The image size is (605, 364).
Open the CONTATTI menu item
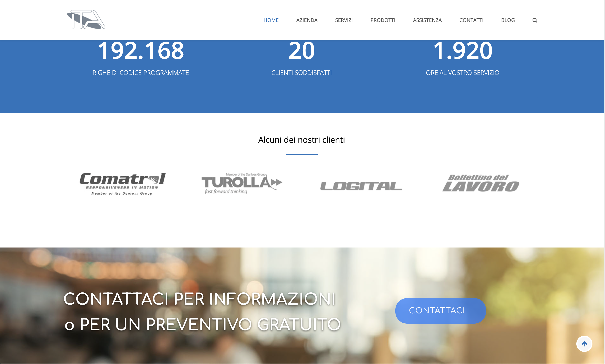click(471, 20)
